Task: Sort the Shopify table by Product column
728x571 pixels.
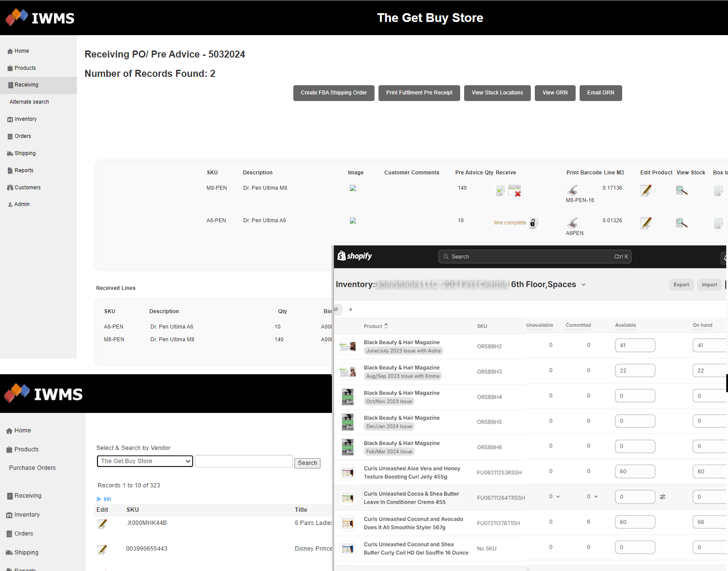Action: pyautogui.click(x=376, y=326)
